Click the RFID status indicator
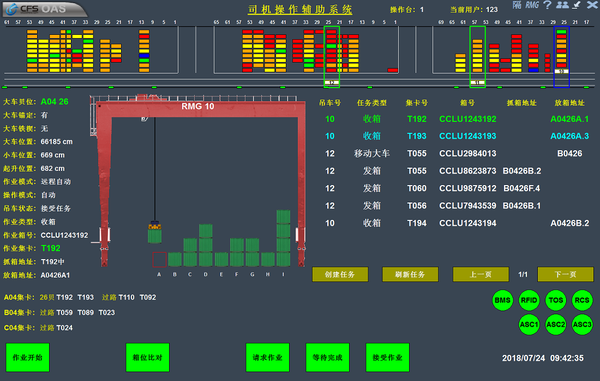600x381 pixels. tap(529, 300)
